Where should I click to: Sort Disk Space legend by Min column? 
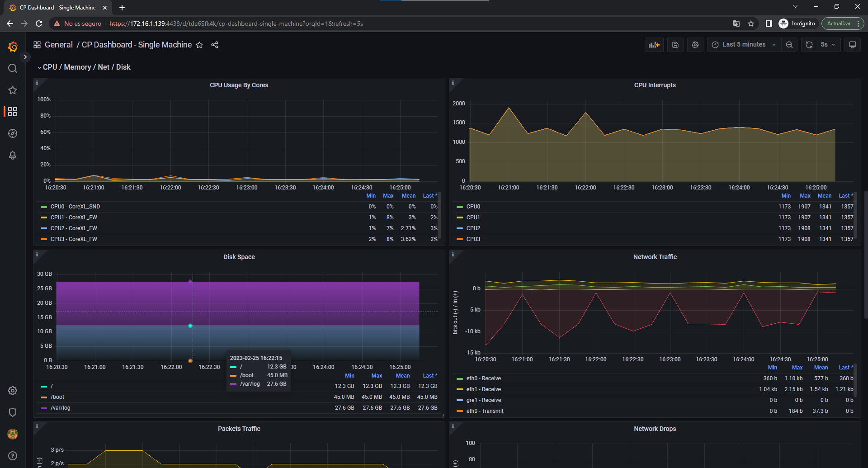coord(349,376)
